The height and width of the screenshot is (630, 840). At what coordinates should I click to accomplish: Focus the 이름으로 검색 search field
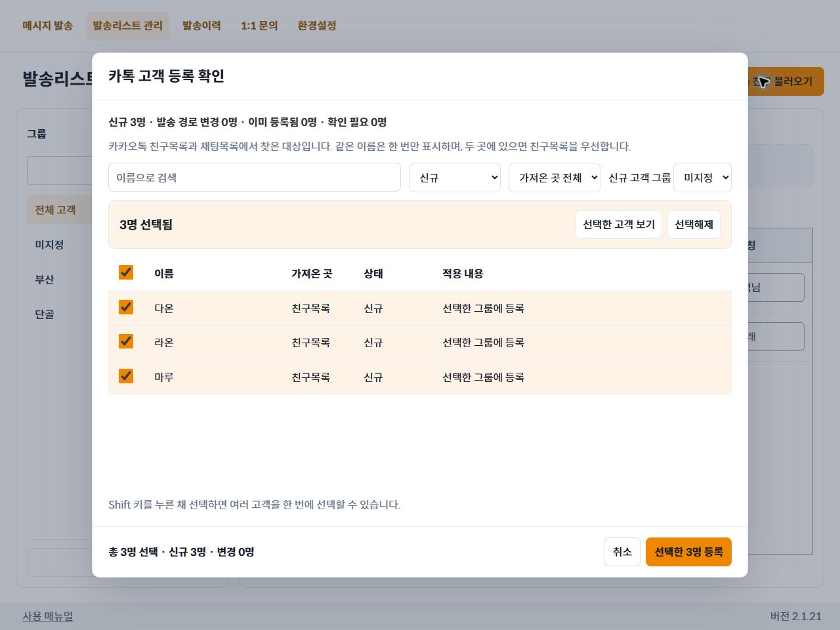pyautogui.click(x=255, y=178)
